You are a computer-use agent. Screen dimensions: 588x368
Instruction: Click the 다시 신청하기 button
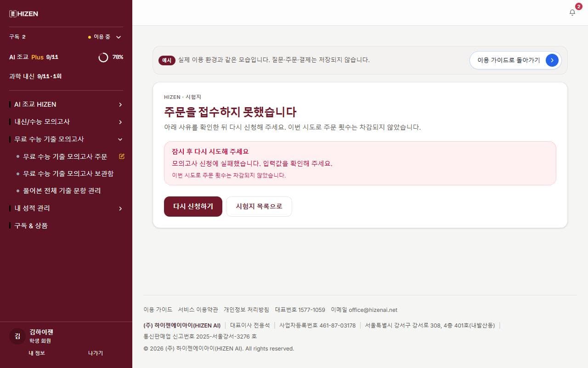(193, 207)
